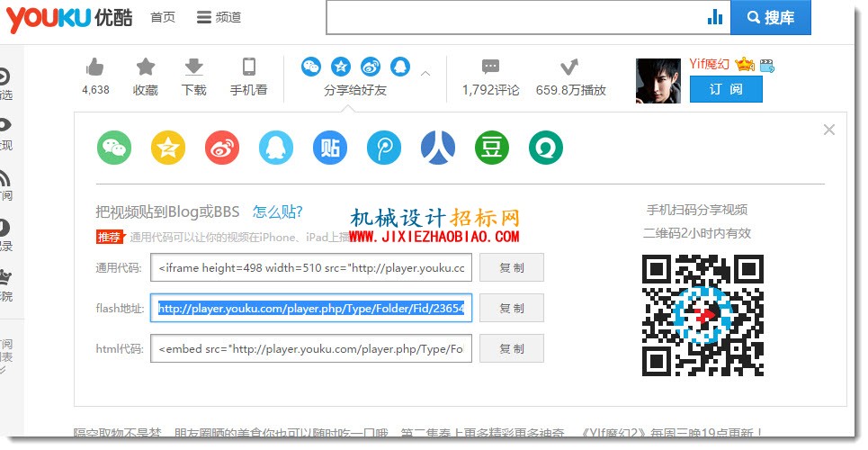This screenshot has height=450, width=868.
Task: Click the 手机看 phone icon
Action: pos(249,67)
